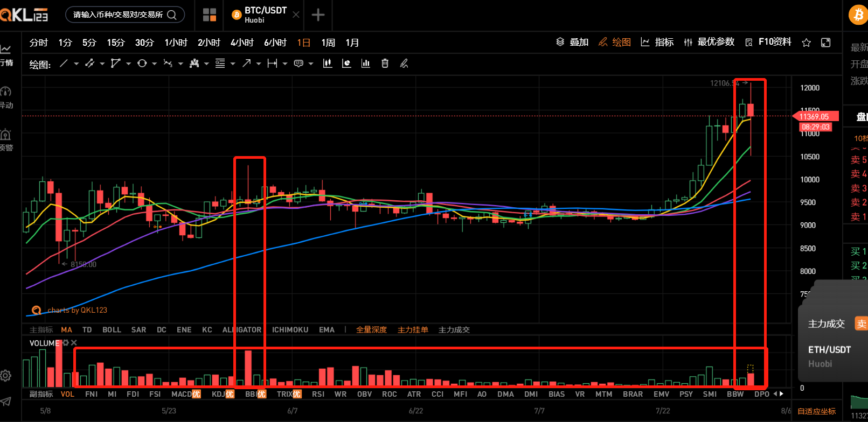This screenshot has width=868, height=422.
Task: Click the delete drawings trash icon
Action: tap(385, 64)
